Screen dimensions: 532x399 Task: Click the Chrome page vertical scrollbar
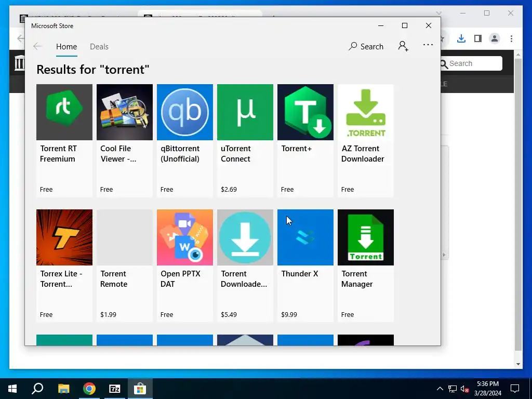518,204
